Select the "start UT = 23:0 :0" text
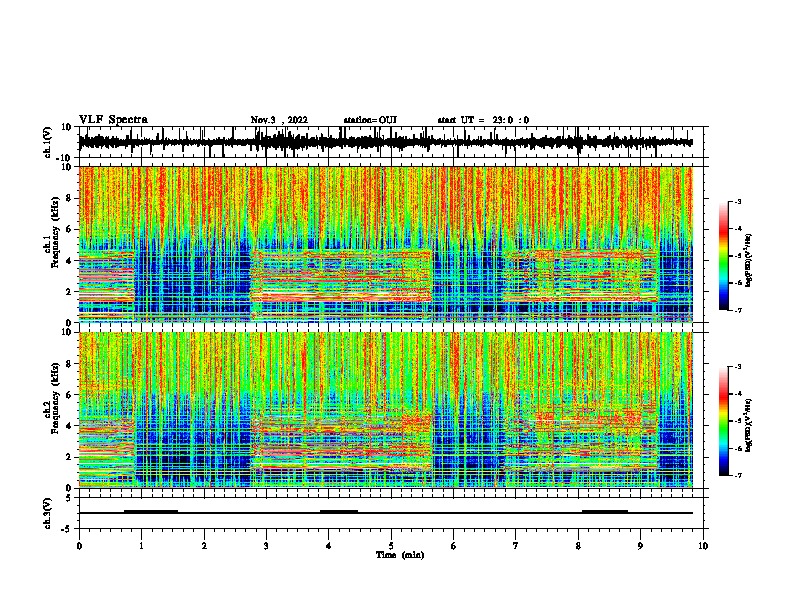Image resolution: width=792 pixels, height=612 pixels. 483,120
